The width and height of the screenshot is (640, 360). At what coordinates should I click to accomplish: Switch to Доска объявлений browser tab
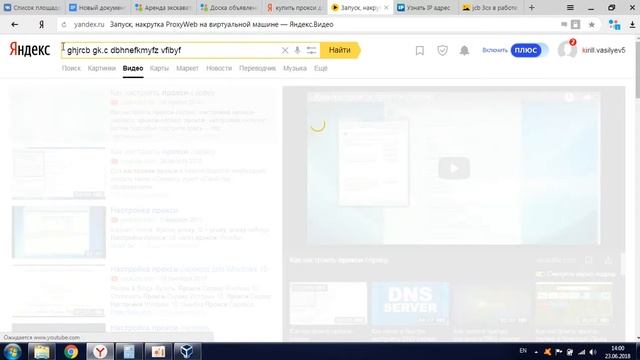coord(229,7)
